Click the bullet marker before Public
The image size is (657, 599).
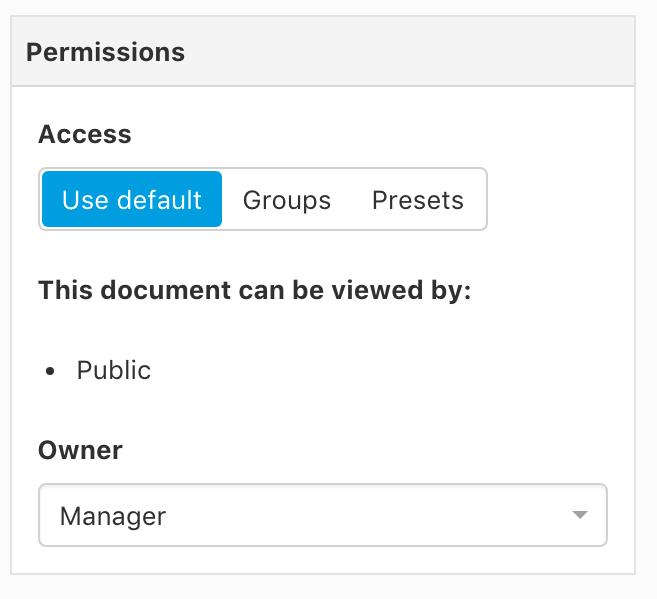(x=50, y=371)
